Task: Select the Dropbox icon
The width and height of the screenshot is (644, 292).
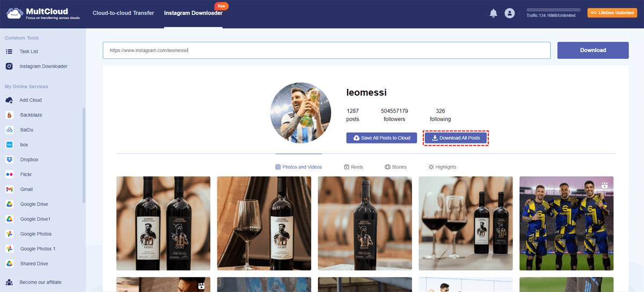Action: coord(9,160)
